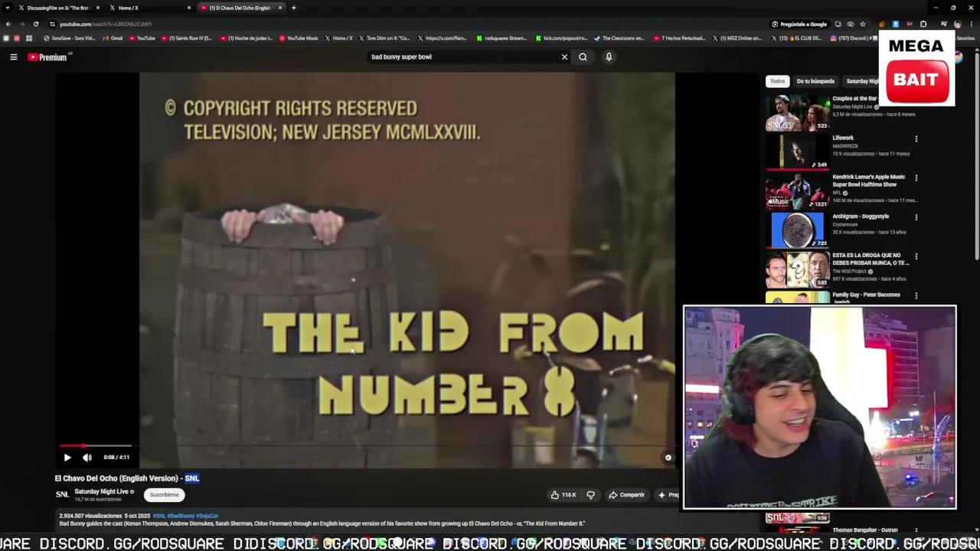Open more options for ESTA ES LA DROGA video
The height and width of the screenshot is (551, 980).
point(916,256)
